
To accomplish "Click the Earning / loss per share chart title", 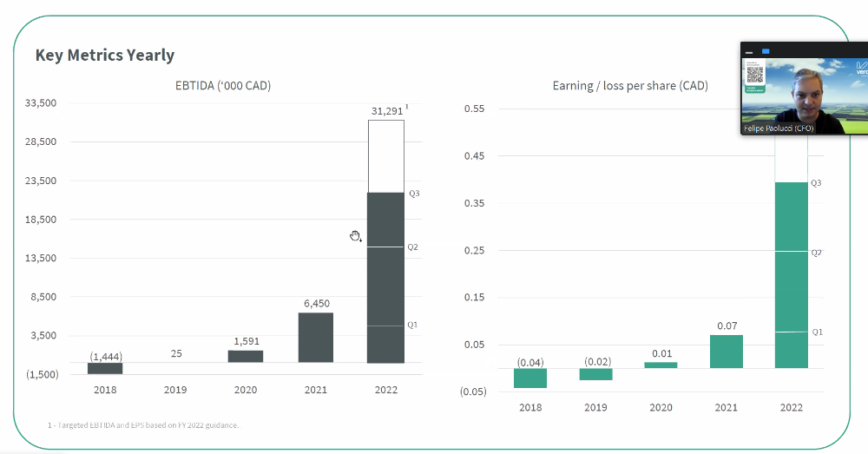I will (629, 85).
